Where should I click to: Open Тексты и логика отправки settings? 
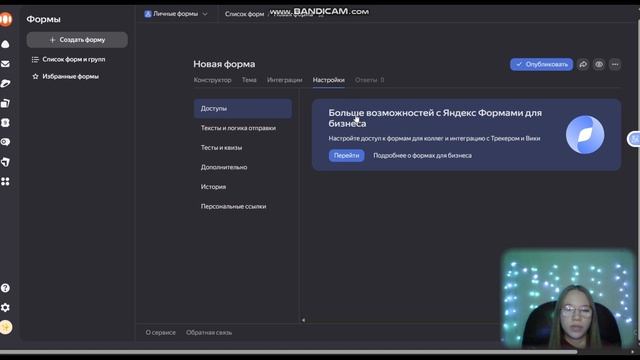[x=242, y=128]
